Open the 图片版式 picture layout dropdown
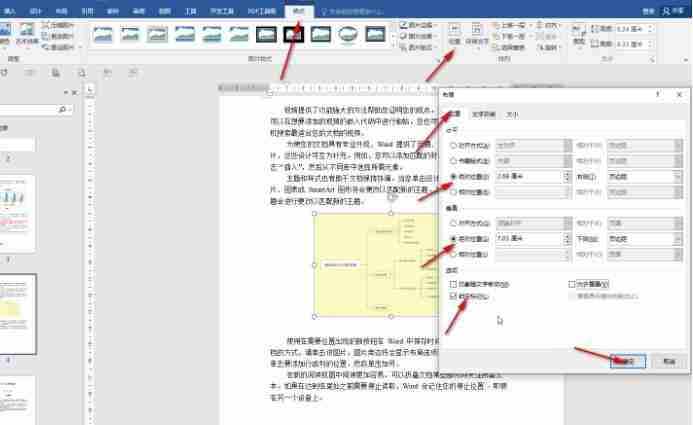Viewport: 693px width, 425px height. point(418,47)
